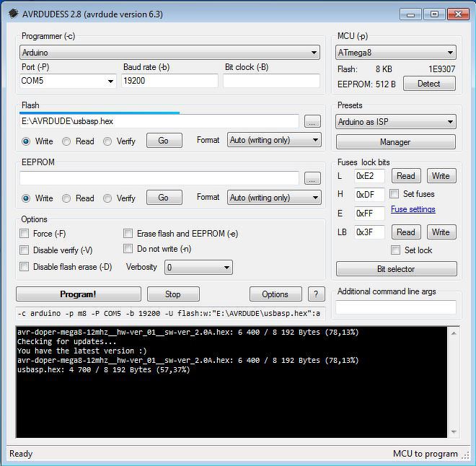476x466 pixels.
Task: Click console line "You have the latest version :)"
Action: point(82,351)
